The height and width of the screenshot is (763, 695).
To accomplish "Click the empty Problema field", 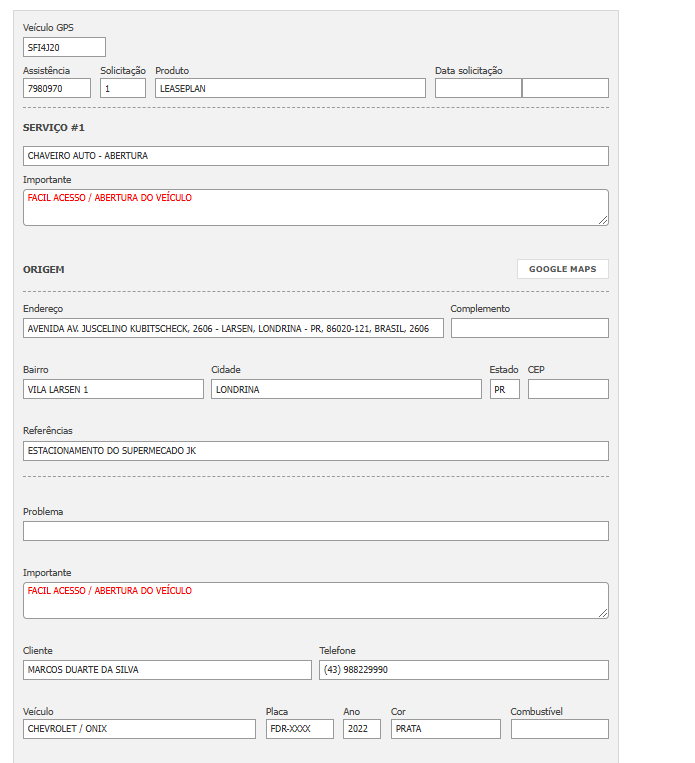I will [x=315, y=531].
